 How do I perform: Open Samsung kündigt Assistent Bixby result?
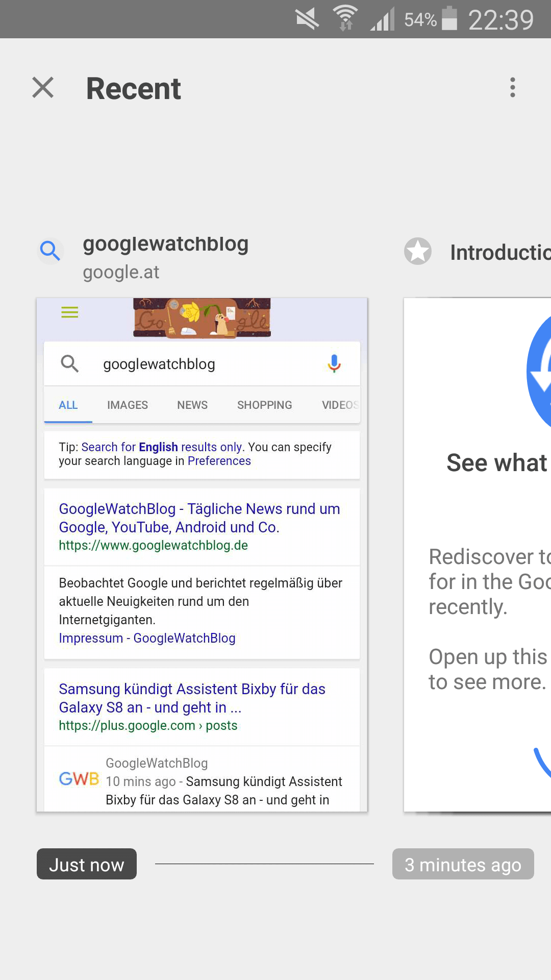(x=192, y=698)
